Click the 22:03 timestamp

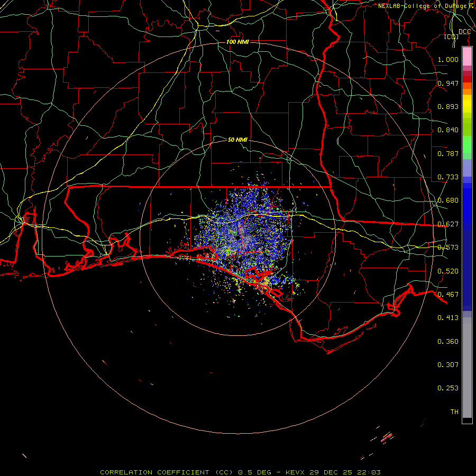pos(368,472)
